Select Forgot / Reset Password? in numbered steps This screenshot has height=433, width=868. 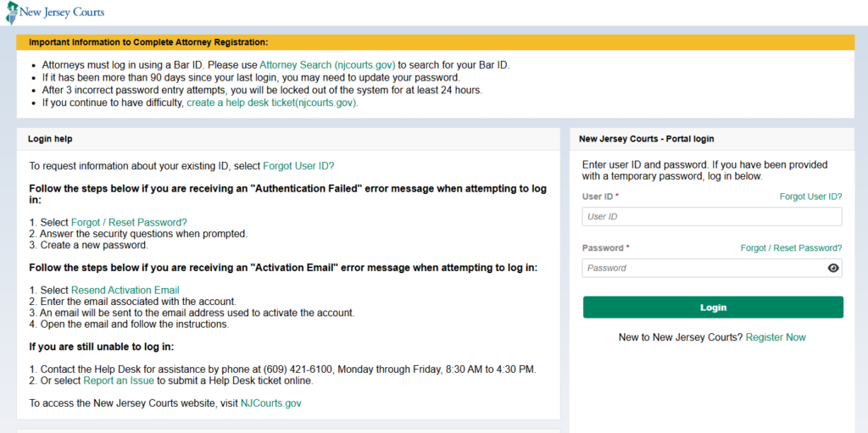[x=129, y=222]
